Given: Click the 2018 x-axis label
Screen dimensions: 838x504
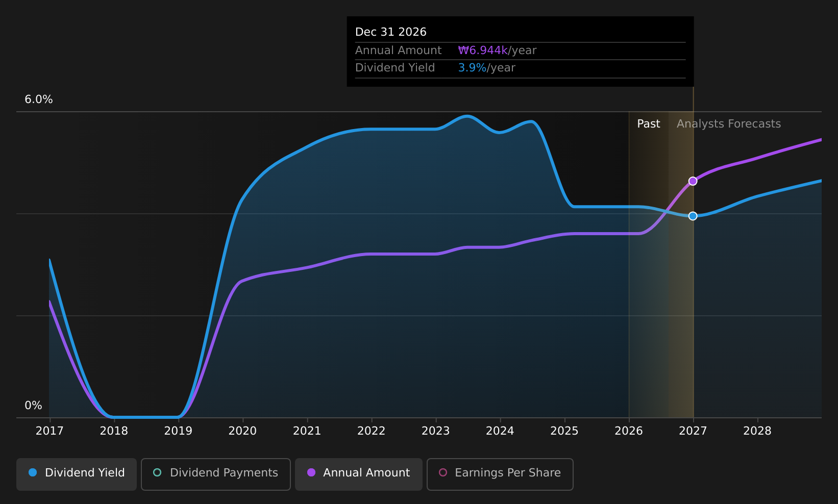Looking at the screenshot, I should pos(114,431).
